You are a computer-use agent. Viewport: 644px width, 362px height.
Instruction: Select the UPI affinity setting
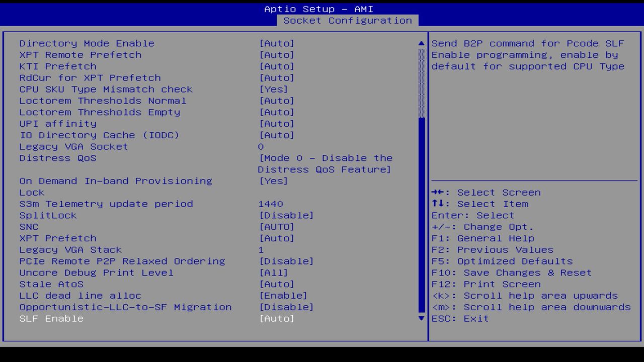coord(277,123)
